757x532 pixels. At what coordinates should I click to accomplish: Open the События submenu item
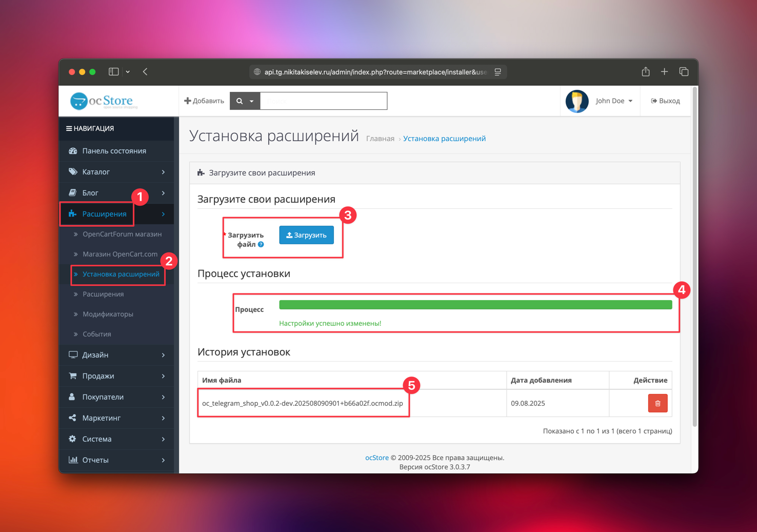point(96,334)
